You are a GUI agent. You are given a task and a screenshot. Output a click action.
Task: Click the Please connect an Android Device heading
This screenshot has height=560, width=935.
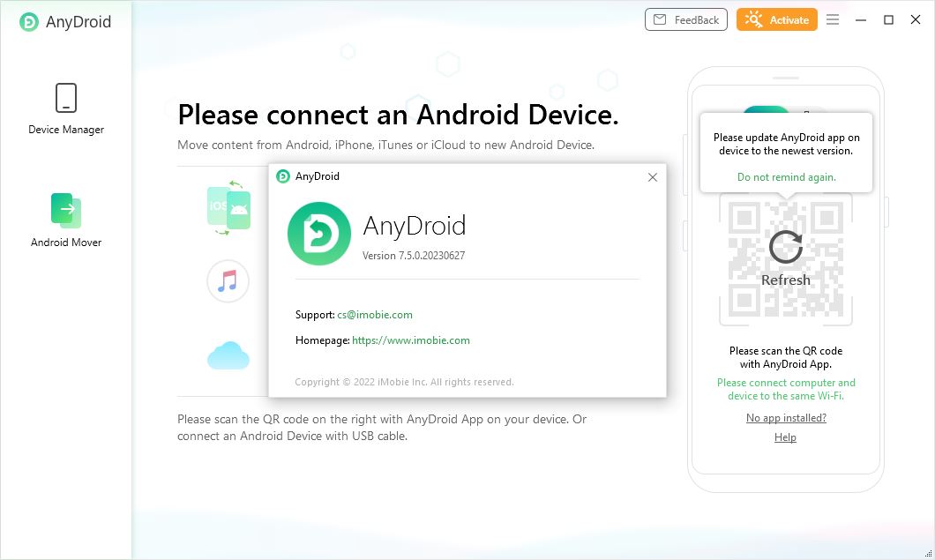click(398, 115)
